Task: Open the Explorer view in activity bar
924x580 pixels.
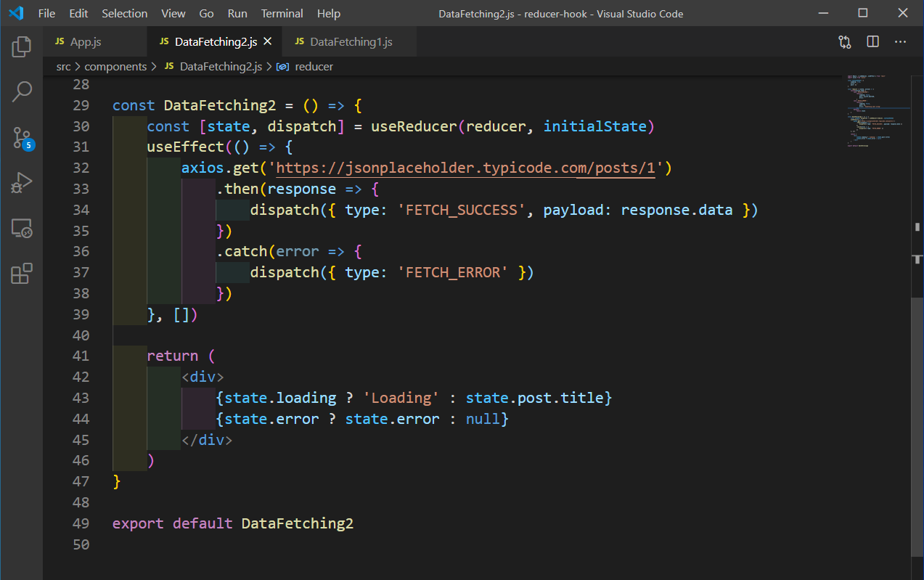Action: 22,47
